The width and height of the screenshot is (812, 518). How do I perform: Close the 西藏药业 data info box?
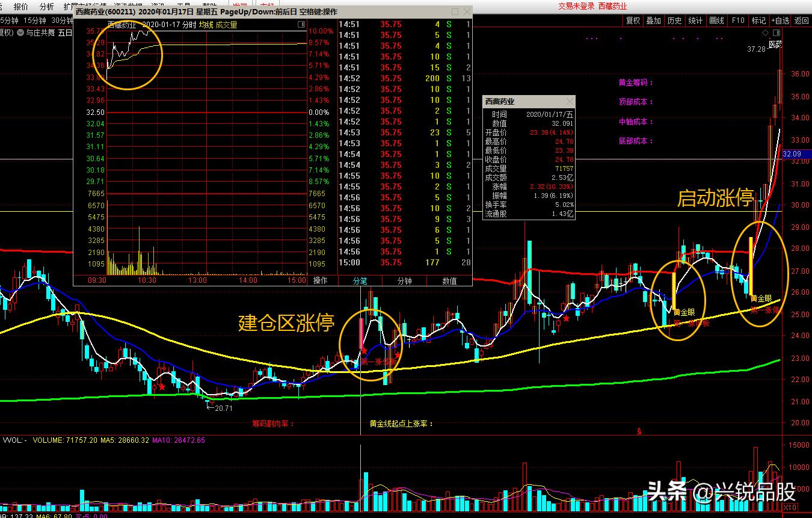tap(570, 102)
